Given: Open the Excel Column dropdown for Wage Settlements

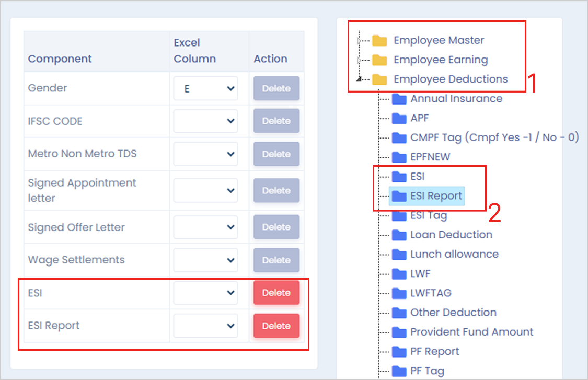Looking at the screenshot, I should coord(205,260).
